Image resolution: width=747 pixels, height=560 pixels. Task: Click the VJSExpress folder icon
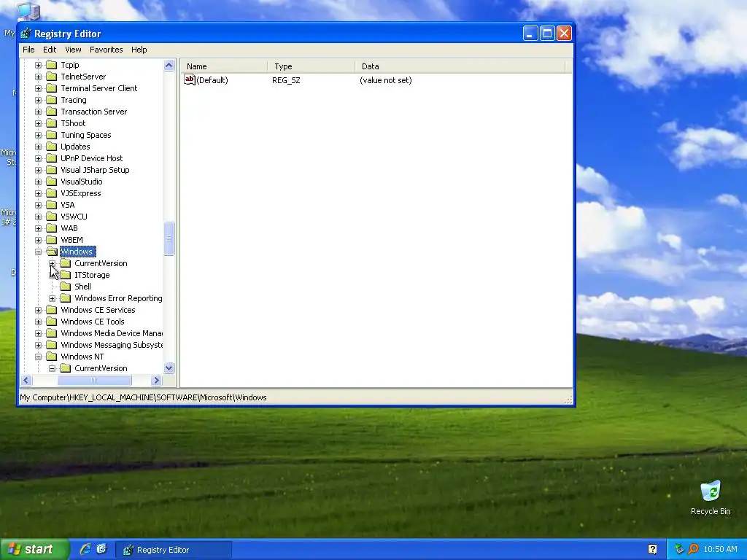click(x=52, y=193)
